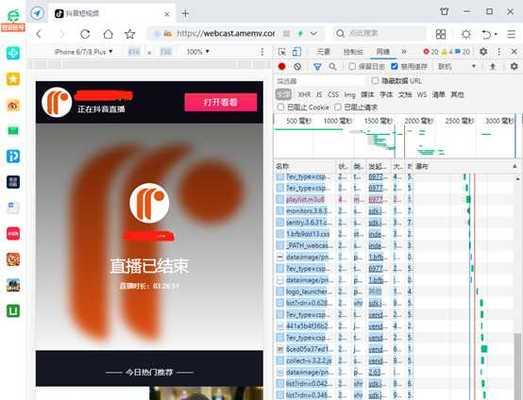Select the monitors.3.6.3 request row
This screenshot has width=523, height=400.
[x=344, y=211]
